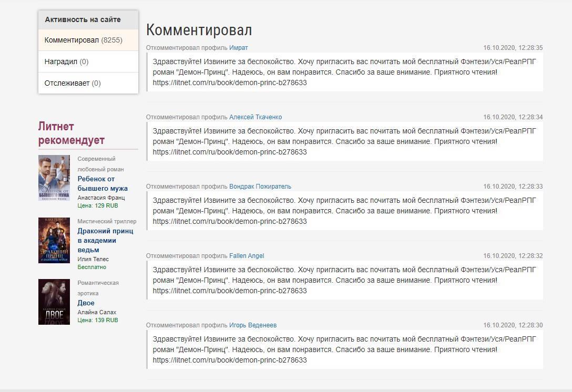Click the Мистический триллер genre label
The width and height of the screenshot is (572, 392).
[x=107, y=221]
